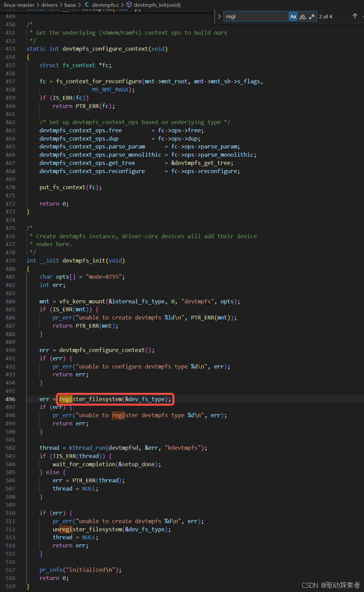Click devtmpfs_context_ops.get_tree assignment line
Image resolution: width=364 pixels, height=592 pixels.
tap(136, 163)
